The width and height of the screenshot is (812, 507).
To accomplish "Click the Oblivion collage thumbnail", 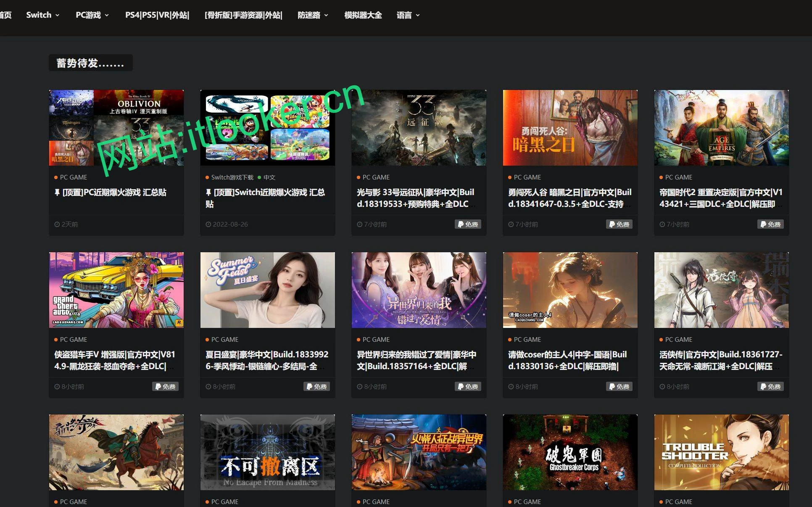I will 116,127.
